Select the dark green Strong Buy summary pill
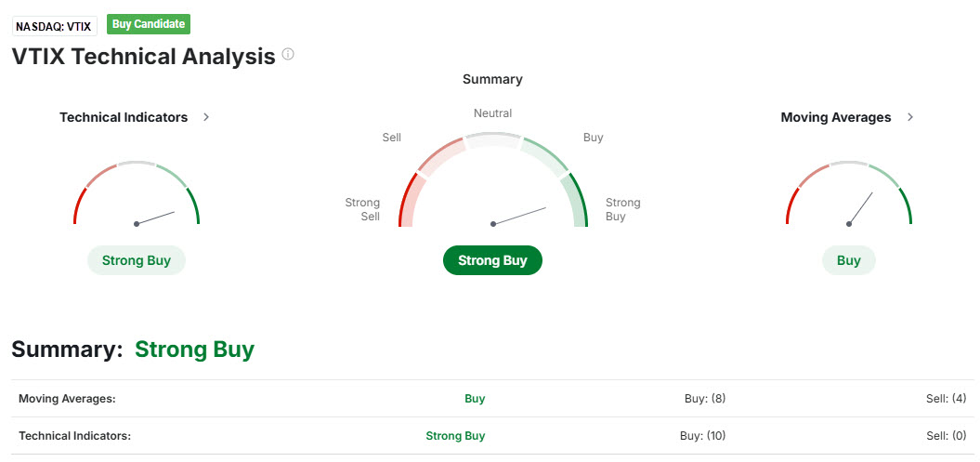This screenshot has height=462, width=980. (492, 260)
